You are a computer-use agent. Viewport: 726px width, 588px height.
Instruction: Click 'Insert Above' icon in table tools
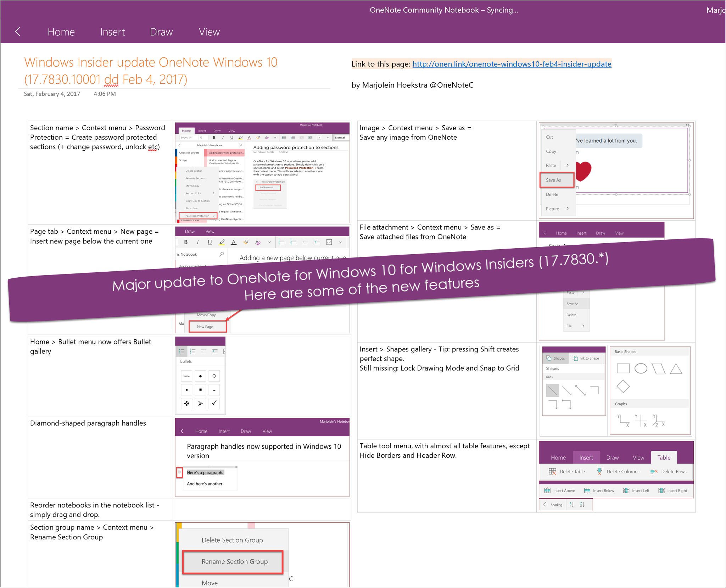point(547,490)
